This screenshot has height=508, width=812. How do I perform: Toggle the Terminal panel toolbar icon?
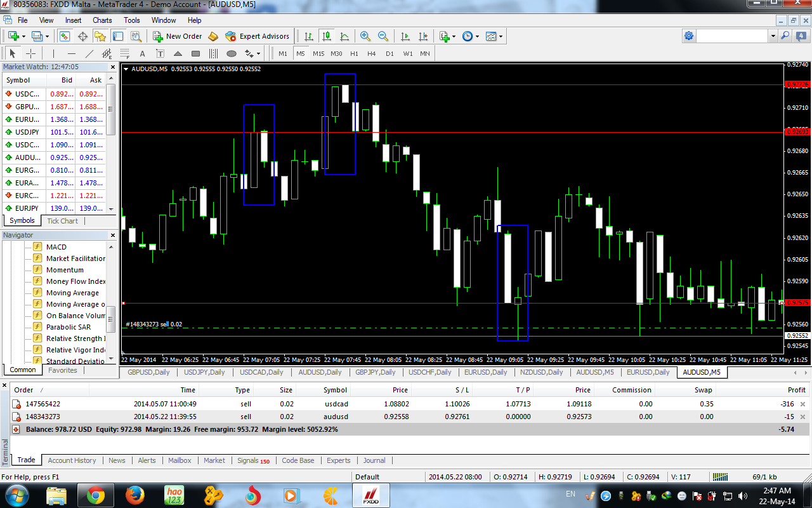point(118,36)
